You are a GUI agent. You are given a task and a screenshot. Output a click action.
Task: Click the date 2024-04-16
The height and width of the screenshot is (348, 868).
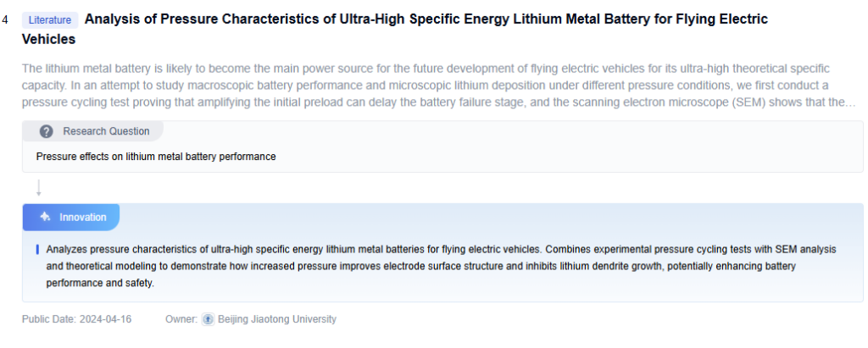pyautogui.click(x=106, y=319)
